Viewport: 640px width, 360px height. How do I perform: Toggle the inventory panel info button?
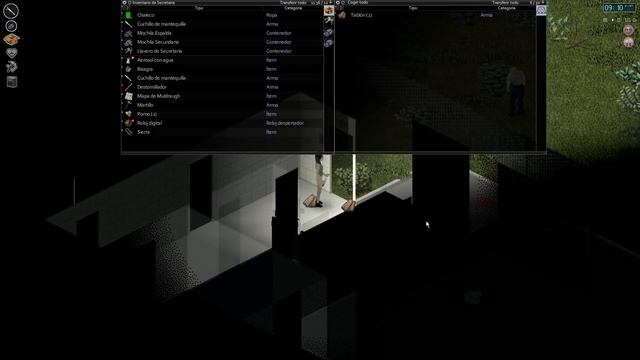[x=129, y=2]
